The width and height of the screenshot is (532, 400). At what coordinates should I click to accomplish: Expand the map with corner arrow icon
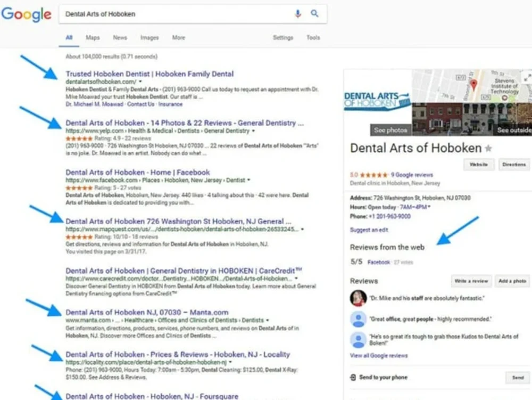pyautogui.click(x=527, y=78)
